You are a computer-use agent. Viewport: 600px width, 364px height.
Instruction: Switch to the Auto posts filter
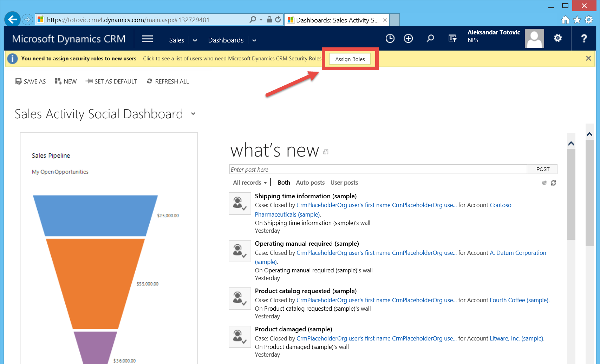click(x=310, y=183)
